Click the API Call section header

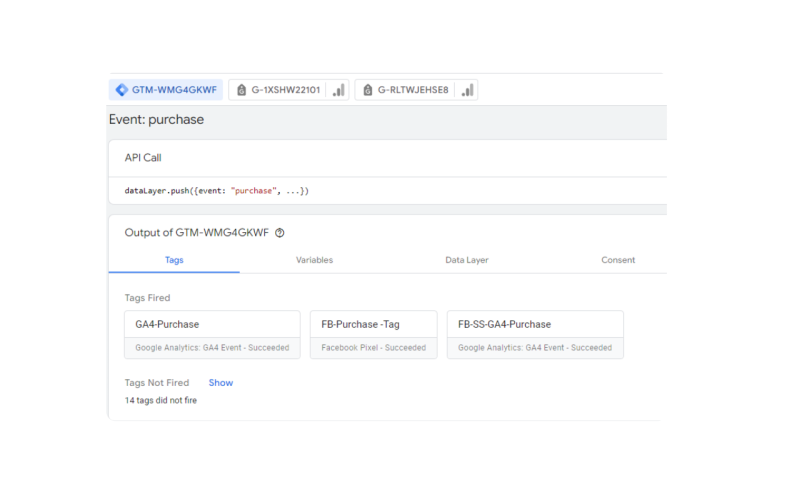coord(143,158)
